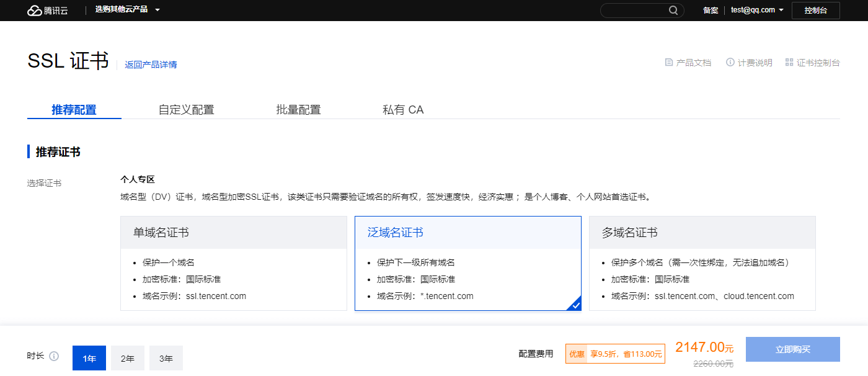Image resolution: width=868 pixels, height=376 pixels.
Task: Click the certificate console grid icon
Action: 789,63
